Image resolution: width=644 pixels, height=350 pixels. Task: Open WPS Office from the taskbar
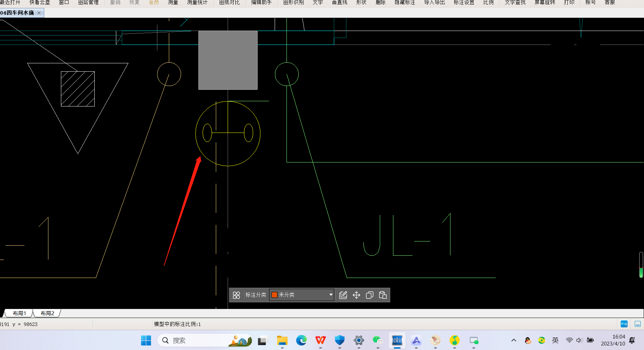point(321,340)
